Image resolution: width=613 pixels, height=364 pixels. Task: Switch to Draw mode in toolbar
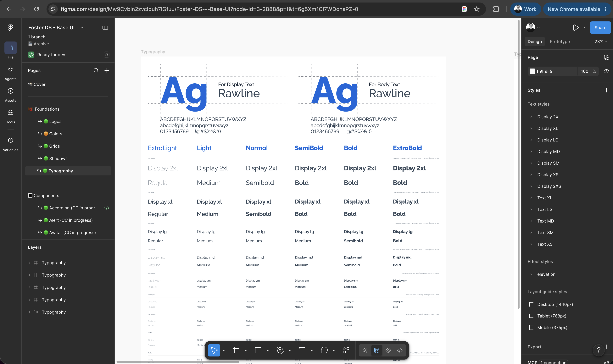(x=365, y=350)
